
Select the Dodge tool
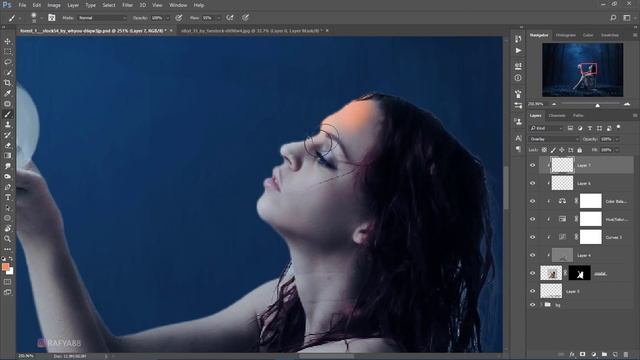8,176
